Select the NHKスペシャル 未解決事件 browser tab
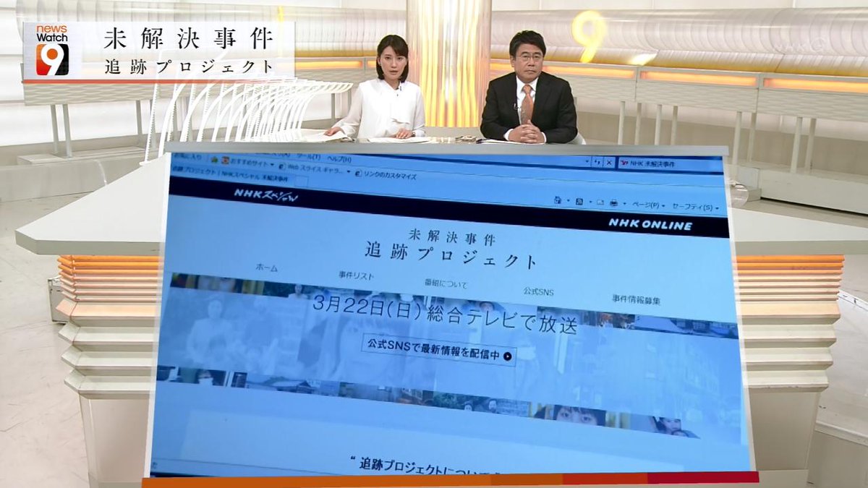The image size is (868, 488). (x=229, y=174)
